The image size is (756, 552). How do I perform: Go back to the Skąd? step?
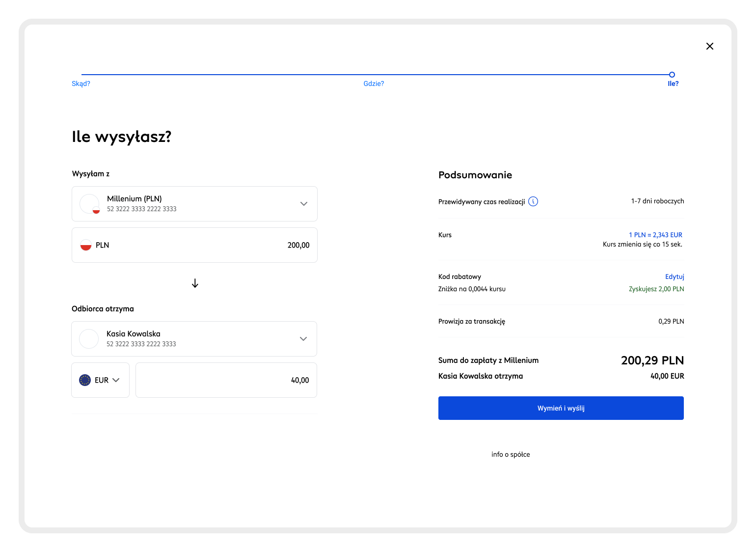pyautogui.click(x=81, y=83)
